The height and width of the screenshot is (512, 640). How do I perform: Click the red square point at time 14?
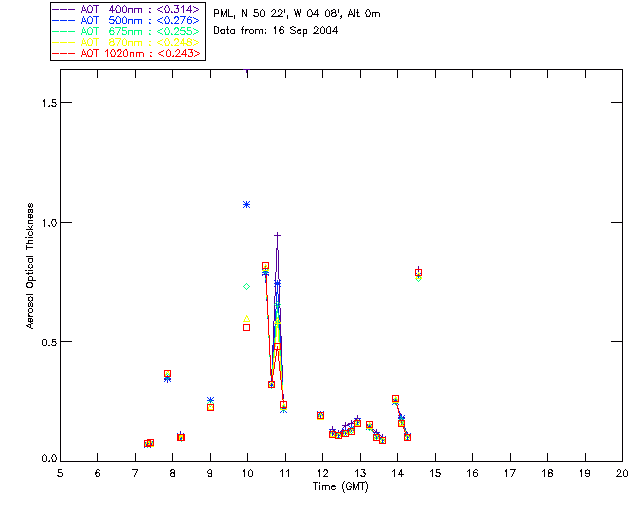point(396,398)
